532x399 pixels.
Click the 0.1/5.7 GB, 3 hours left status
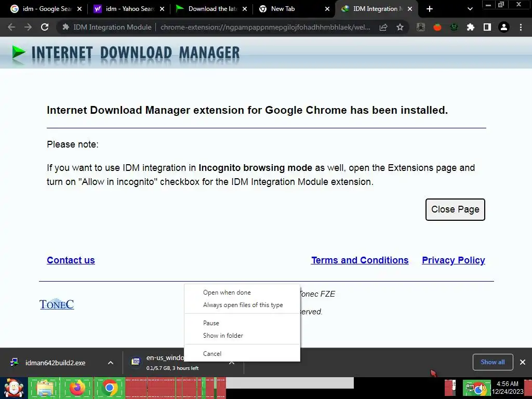point(172,368)
